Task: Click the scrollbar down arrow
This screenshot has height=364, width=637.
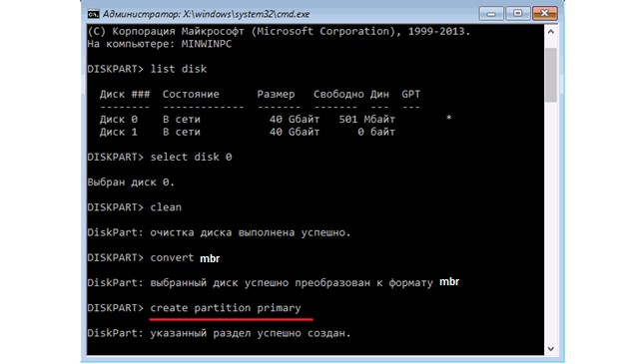Action: [x=550, y=349]
